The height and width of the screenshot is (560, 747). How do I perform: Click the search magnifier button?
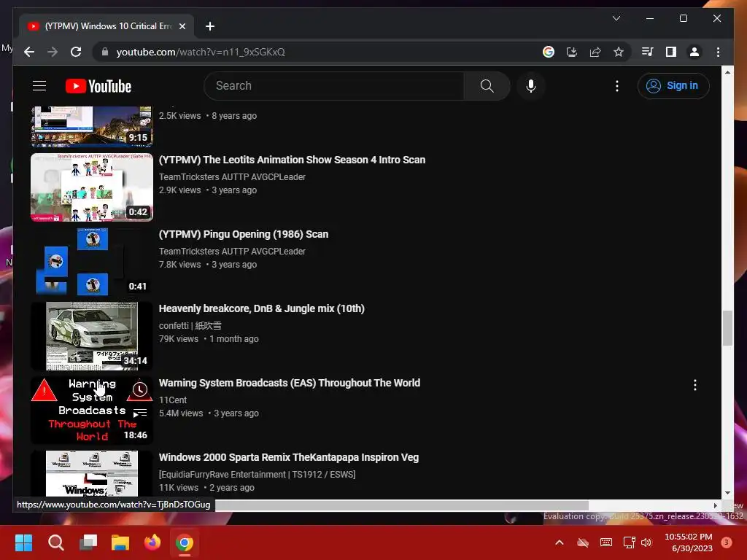point(487,86)
